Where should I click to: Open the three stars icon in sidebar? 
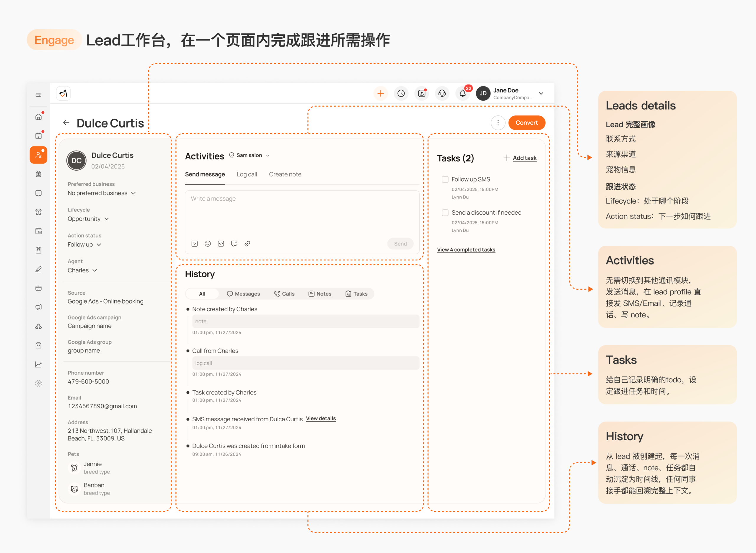click(x=38, y=326)
